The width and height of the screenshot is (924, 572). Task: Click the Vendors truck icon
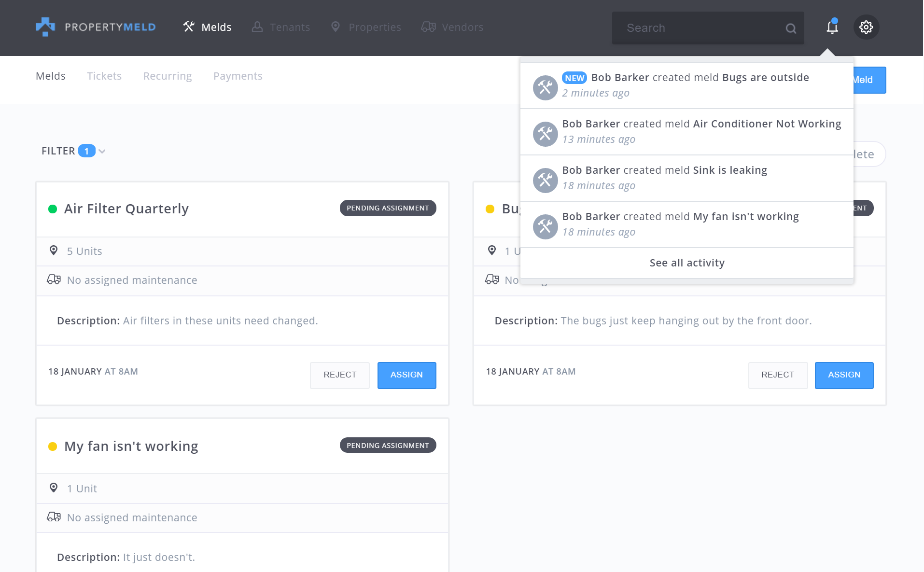pos(428,27)
